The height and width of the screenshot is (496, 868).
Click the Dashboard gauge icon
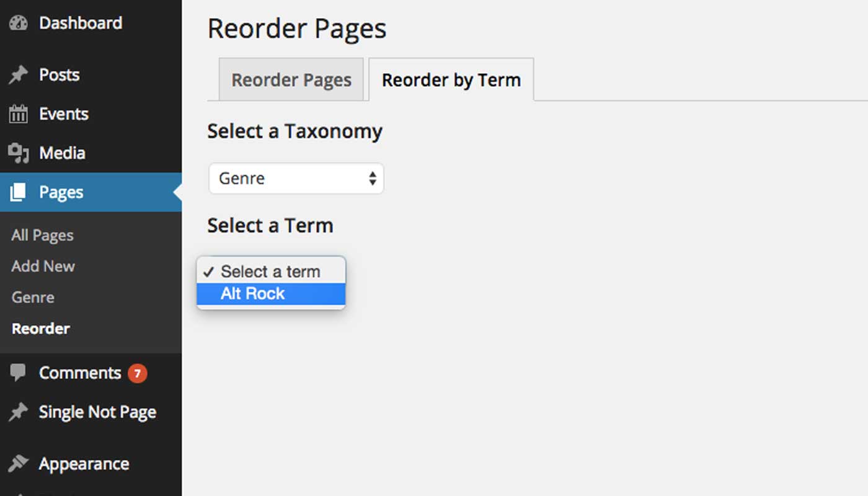point(19,22)
